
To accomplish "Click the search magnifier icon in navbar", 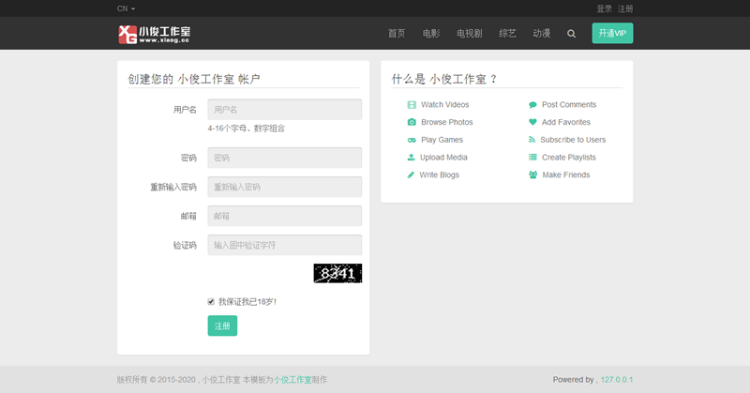I will tap(571, 33).
